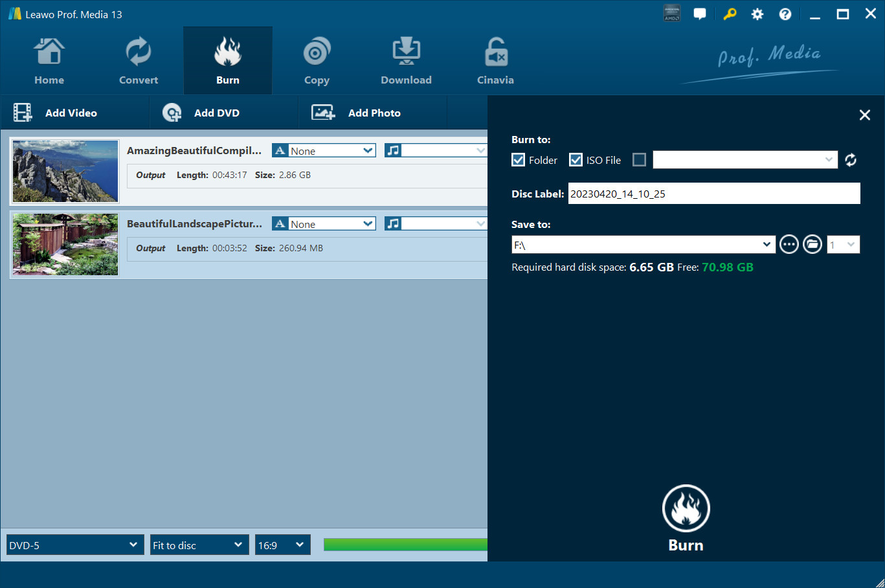Image resolution: width=885 pixels, height=588 pixels.
Task: Click the round flame Burn icon
Action: [686, 509]
